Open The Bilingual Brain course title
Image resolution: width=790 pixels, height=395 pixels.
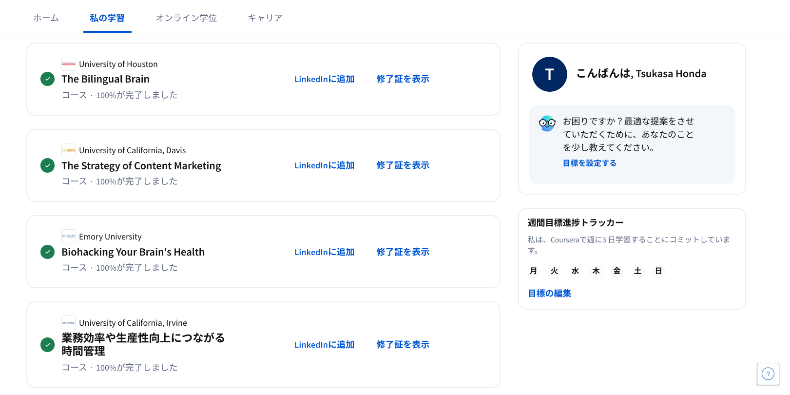point(105,79)
